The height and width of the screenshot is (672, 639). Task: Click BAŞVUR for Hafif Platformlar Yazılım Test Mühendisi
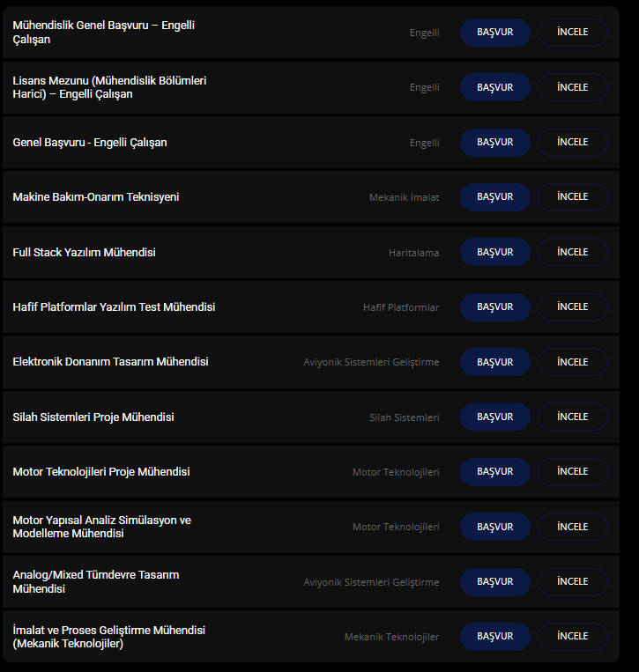tap(494, 307)
